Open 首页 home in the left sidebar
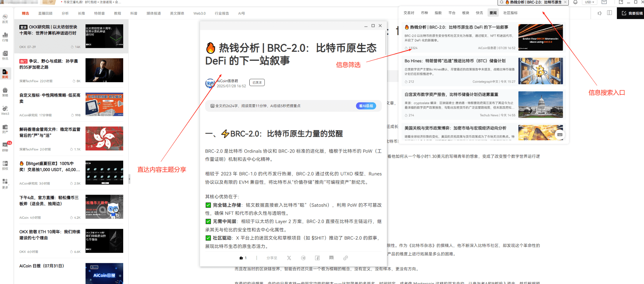The width and height of the screenshot is (644, 284). tap(5, 19)
